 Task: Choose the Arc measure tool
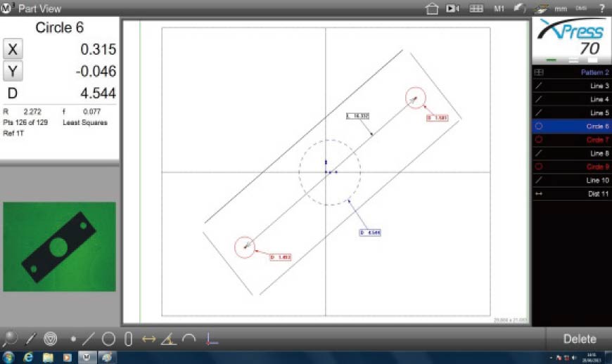point(189,339)
